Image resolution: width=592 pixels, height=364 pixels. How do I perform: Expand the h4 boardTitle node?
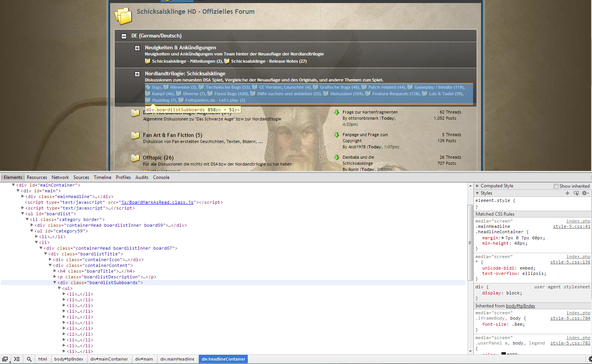[55, 271]
